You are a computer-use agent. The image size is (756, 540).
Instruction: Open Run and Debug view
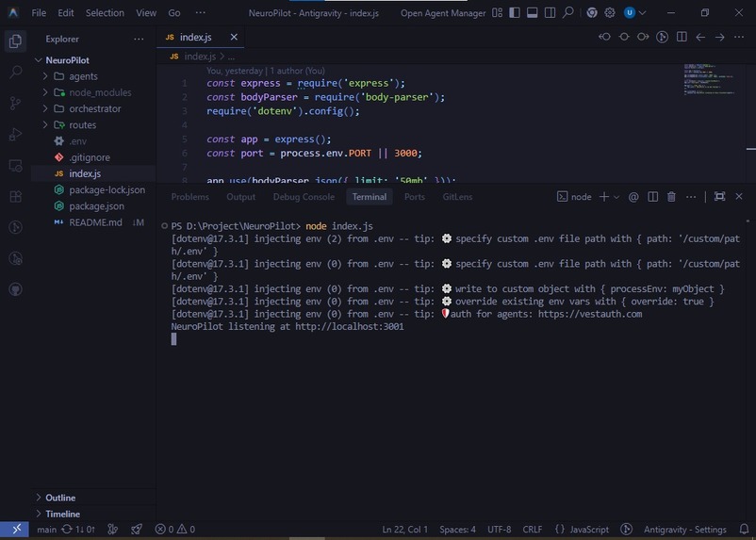[15, 135]
